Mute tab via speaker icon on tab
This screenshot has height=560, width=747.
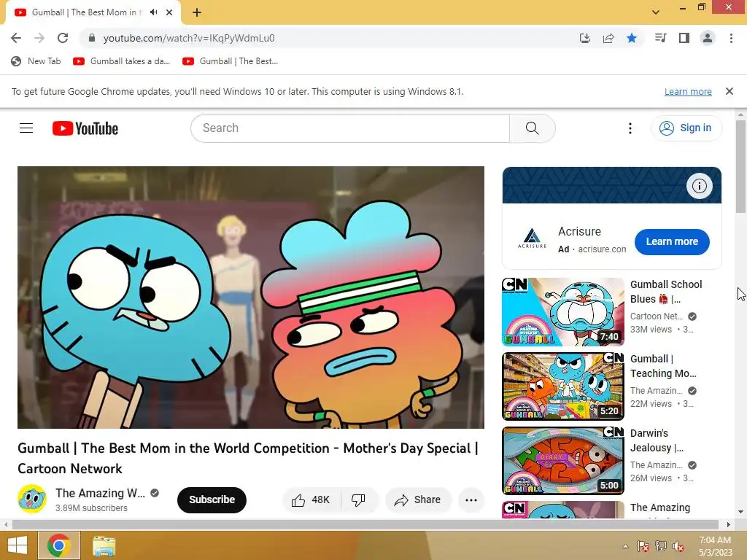[153, 12]
